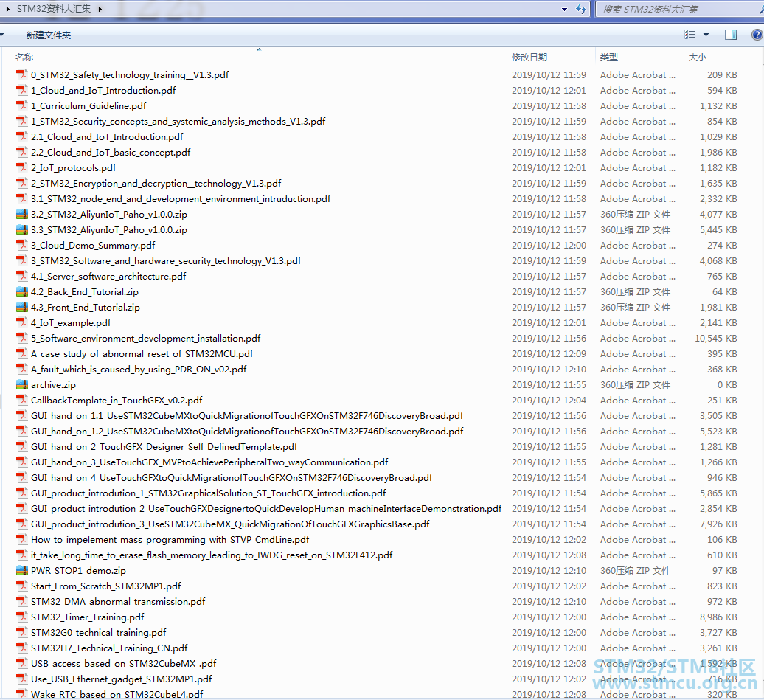Select GUI_product_introdution_2_UseTouchGFXDesigner PDF file
764x700 pixels.
[266, 509]
